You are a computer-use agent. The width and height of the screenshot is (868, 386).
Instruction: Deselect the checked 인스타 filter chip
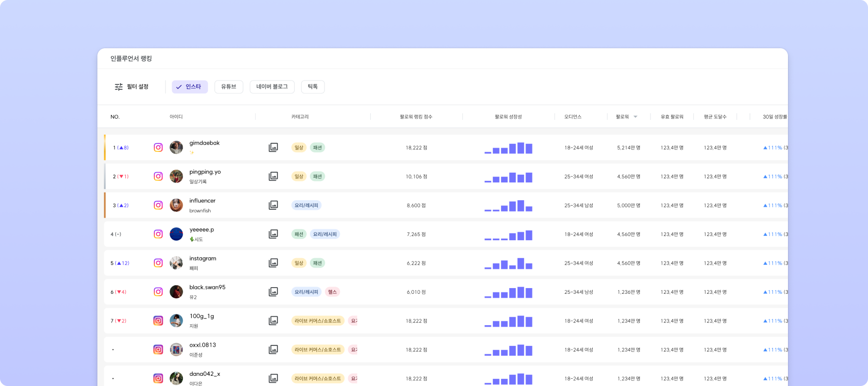pyautogui.click(x=190, y=87)
